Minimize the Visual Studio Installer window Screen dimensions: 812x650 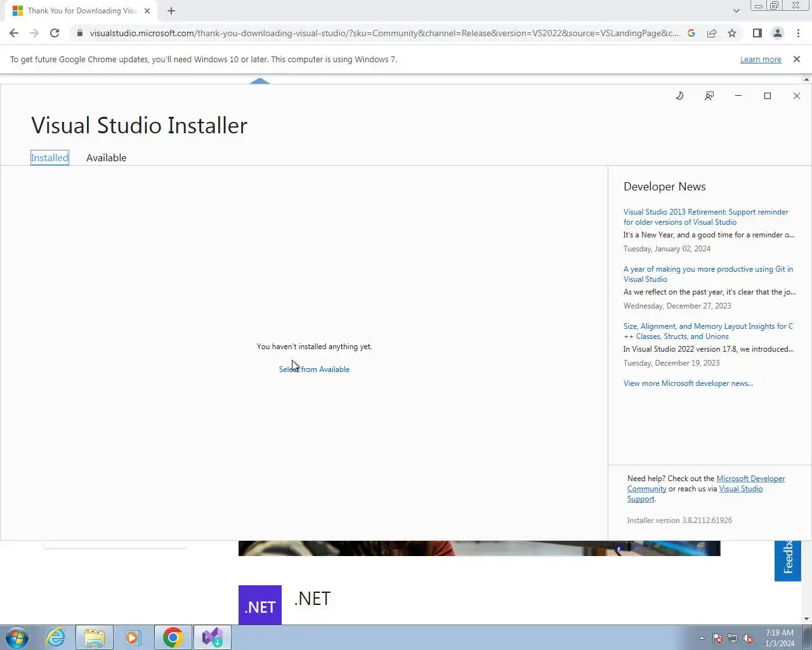coord(738,96)
